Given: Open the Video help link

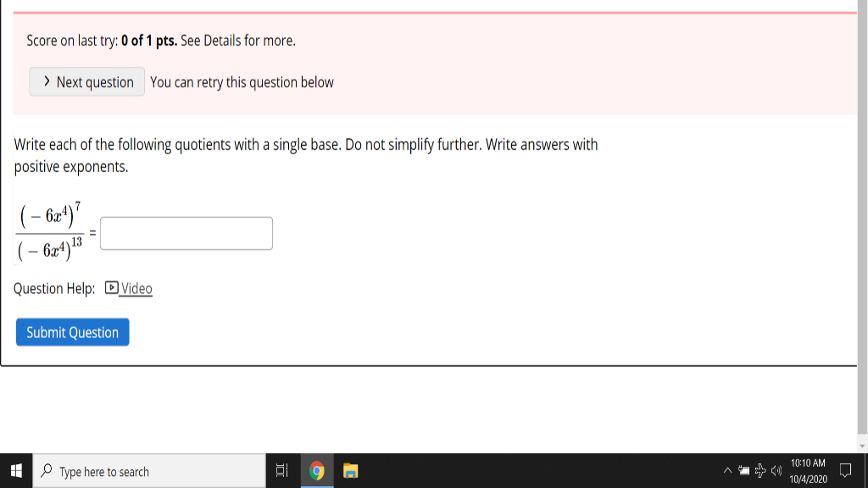Looking at the screenshot, I should (x=136, y=288).
